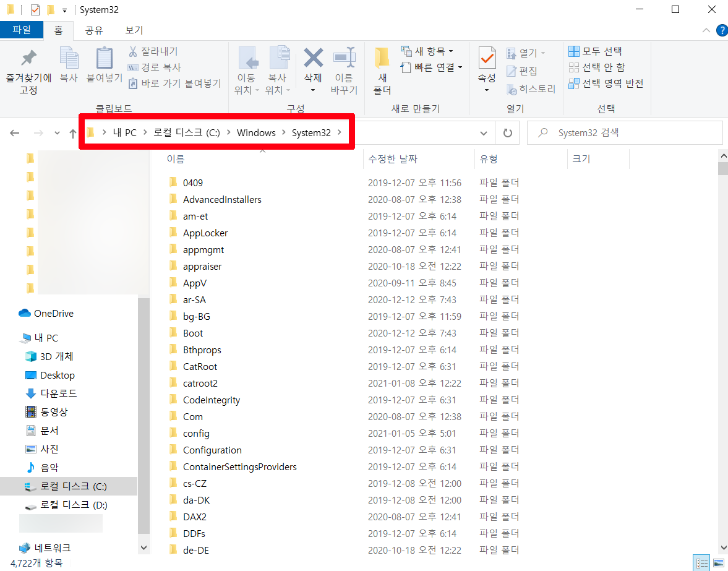Select 내 PC in the navigation pane

39,338
